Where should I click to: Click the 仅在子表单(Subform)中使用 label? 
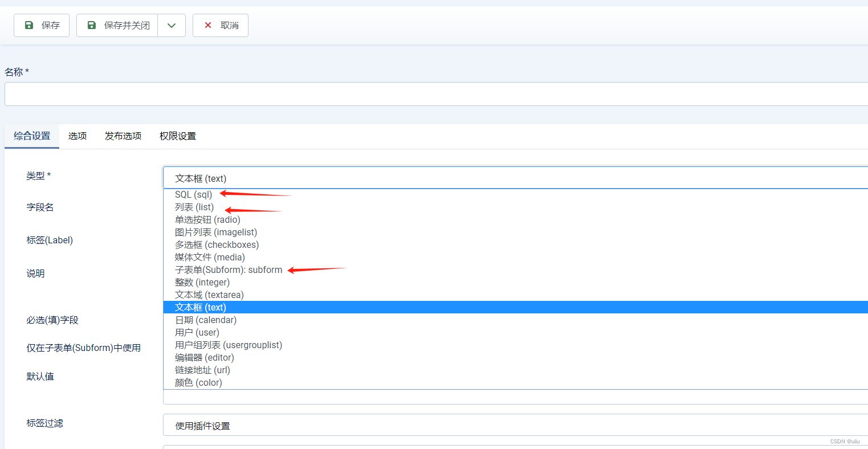(x=83, y=348)
